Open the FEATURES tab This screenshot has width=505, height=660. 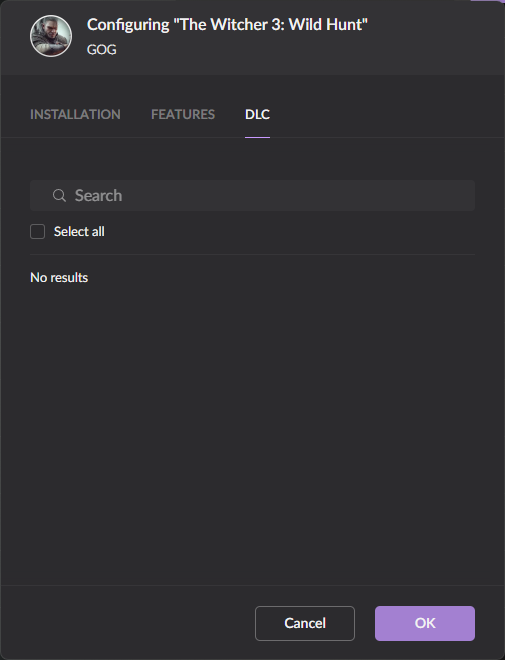(183, 114)
